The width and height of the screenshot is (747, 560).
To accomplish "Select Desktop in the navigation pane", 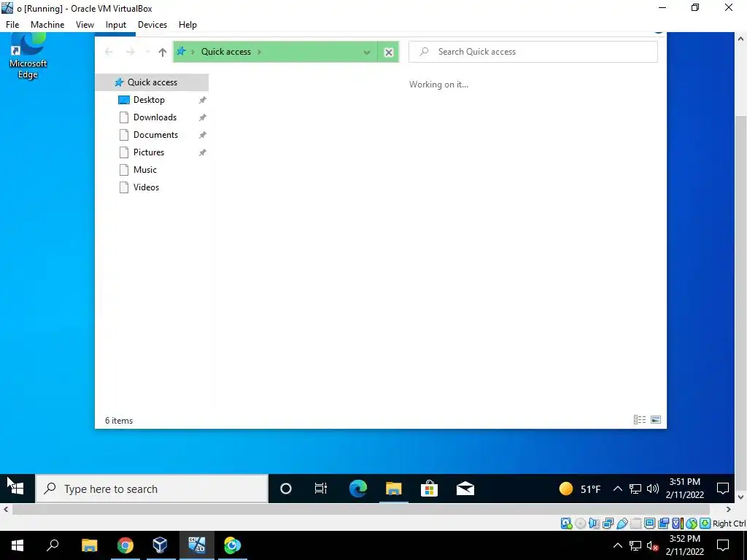I will [149, 100].
